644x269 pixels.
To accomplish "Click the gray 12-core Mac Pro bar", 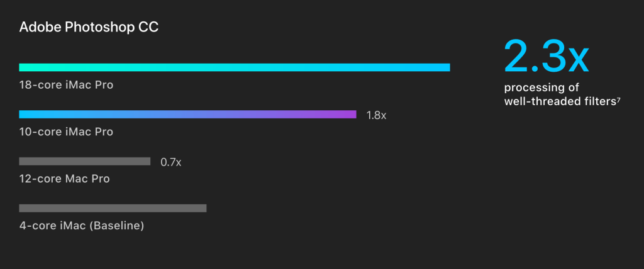I will click(x=84, y=161).
